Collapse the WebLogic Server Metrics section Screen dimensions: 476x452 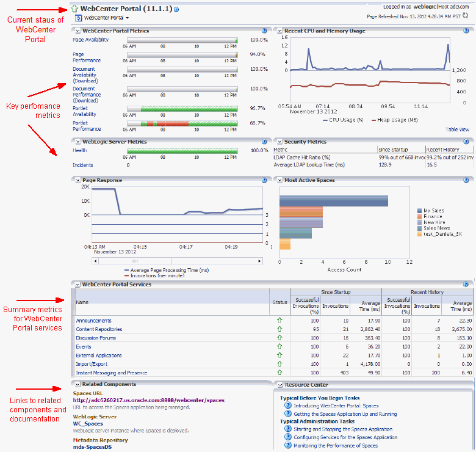(78, 142)
